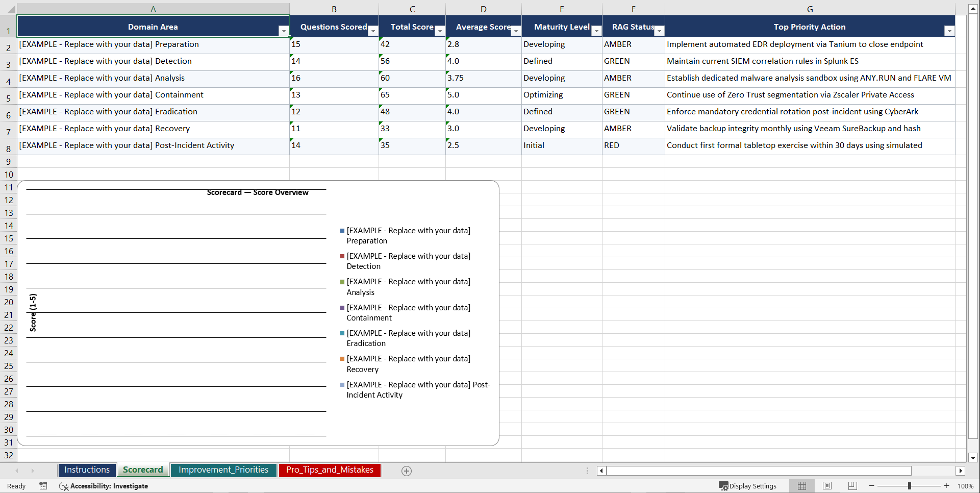Switch to the Instructions sheet tab
980x493 pixels.
(87, 470)
